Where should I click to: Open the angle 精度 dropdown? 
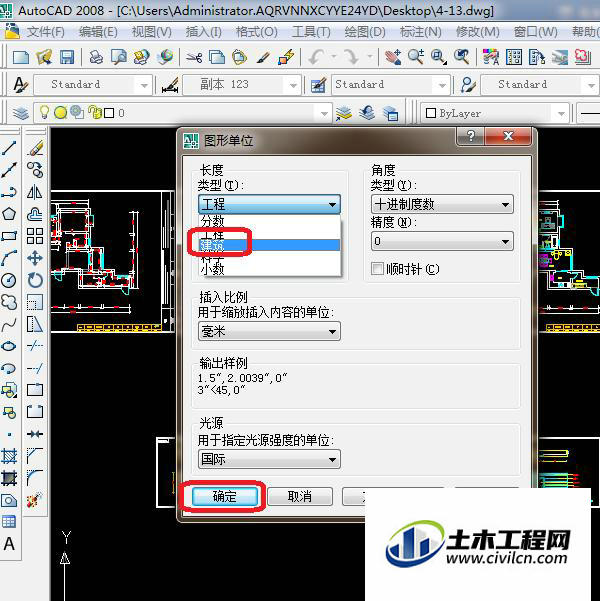(442, 241)
